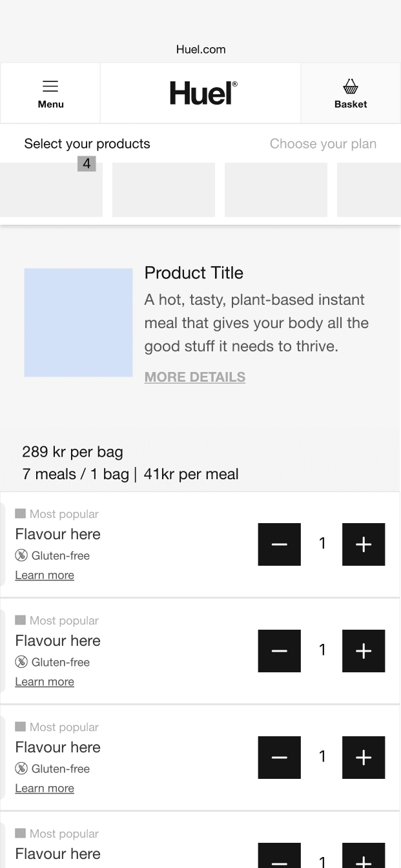Select first product thumbnail with badge 4
Viewport: 401px width, 868px height.
51,190
